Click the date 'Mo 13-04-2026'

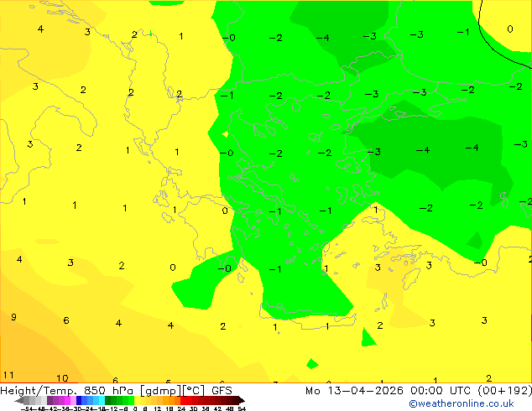[x=354, y=391]
